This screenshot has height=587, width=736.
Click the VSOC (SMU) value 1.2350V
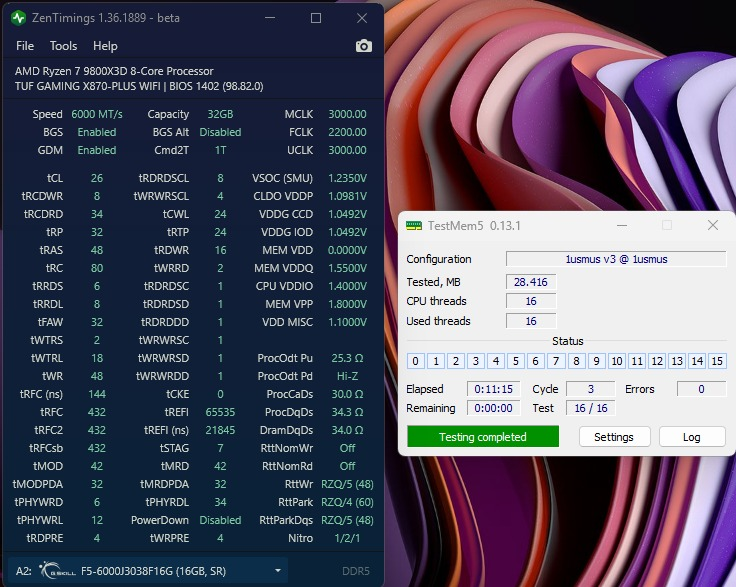347,178
